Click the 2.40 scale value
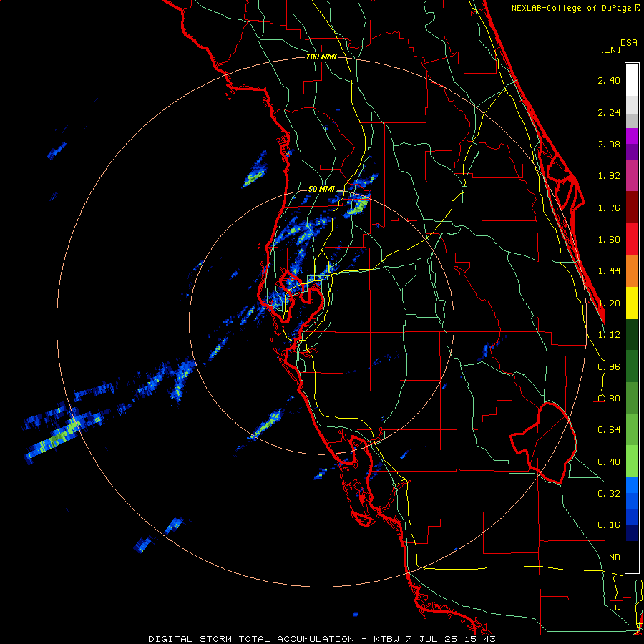Viewport: 644px width, 644px height. coord(609,80)
